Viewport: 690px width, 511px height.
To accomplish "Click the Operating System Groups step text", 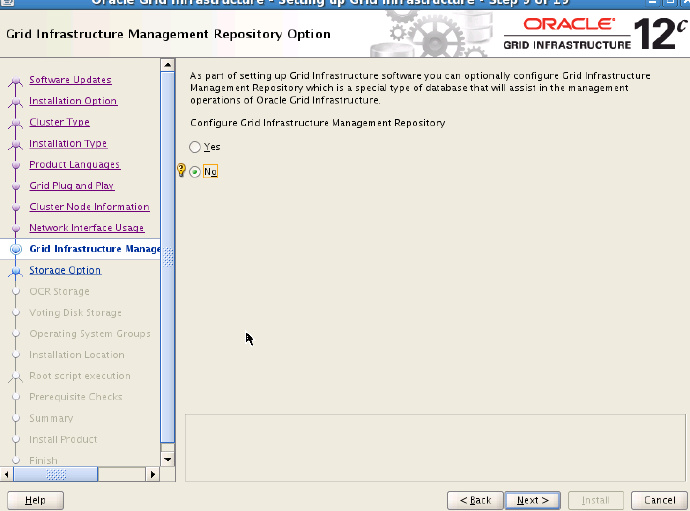I will 90,334.
